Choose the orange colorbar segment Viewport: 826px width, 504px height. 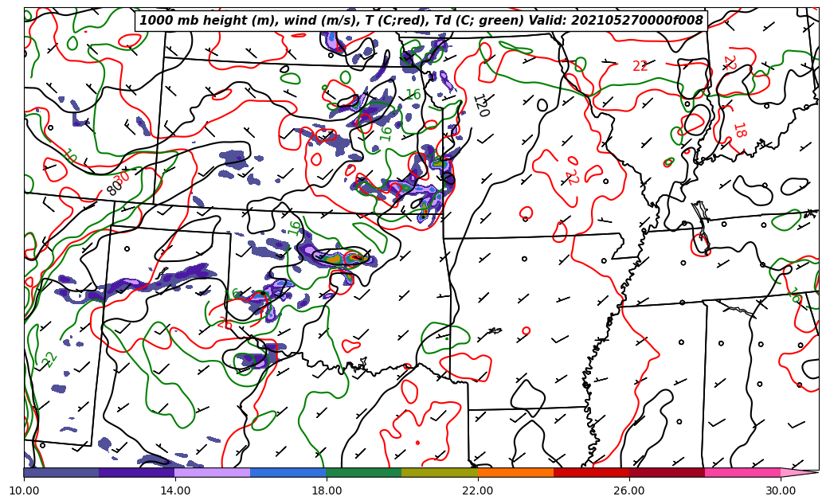point(515,472)
